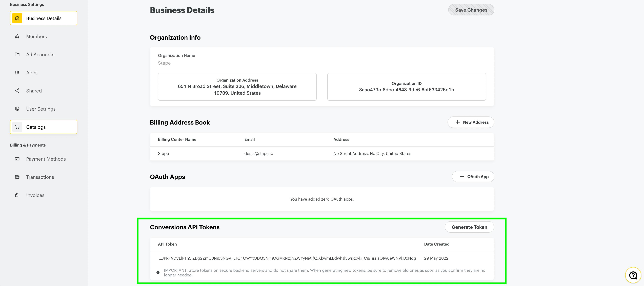Click the Stape billing center row name

pos(163,153)
